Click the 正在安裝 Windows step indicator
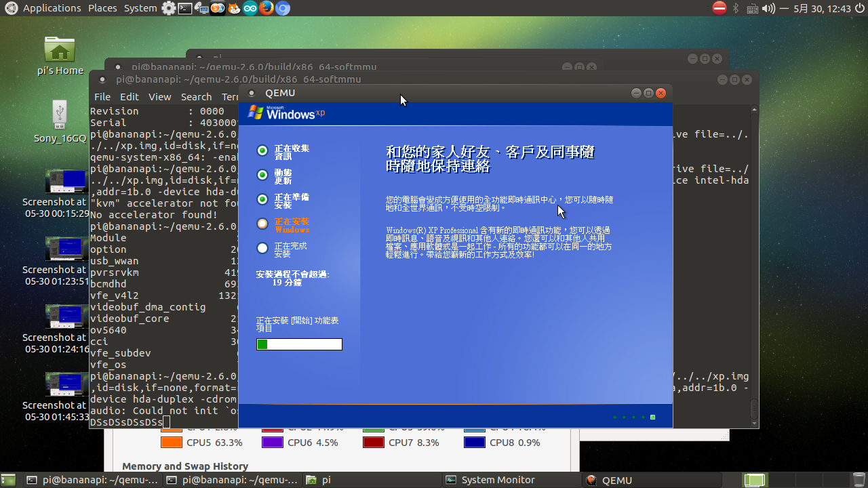 coord(262,224)
